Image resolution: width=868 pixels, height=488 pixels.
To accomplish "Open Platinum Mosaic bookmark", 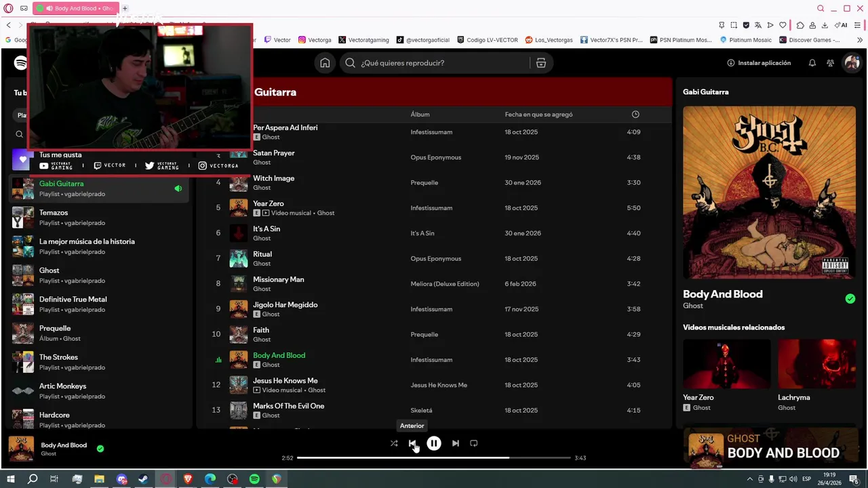I will click(x=745, y=40).
